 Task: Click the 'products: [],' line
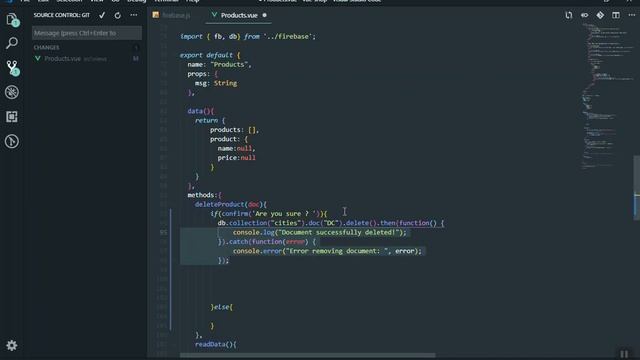pos(234,130)
